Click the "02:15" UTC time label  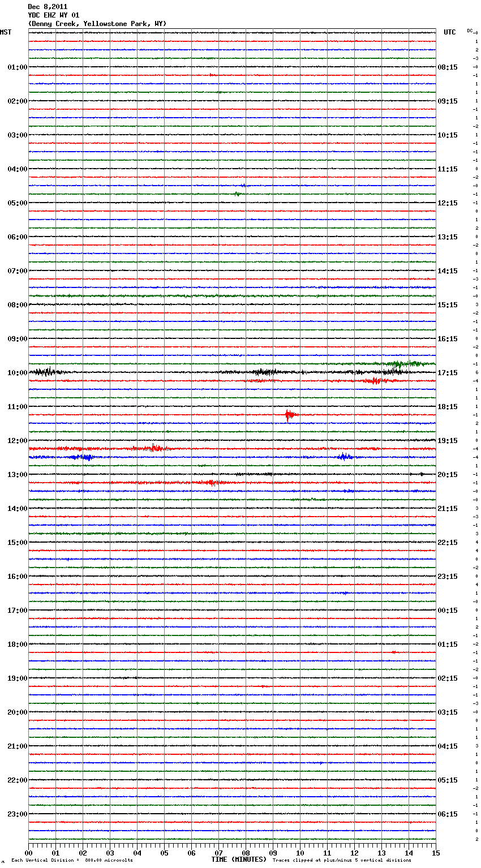[x=448, y=678]
